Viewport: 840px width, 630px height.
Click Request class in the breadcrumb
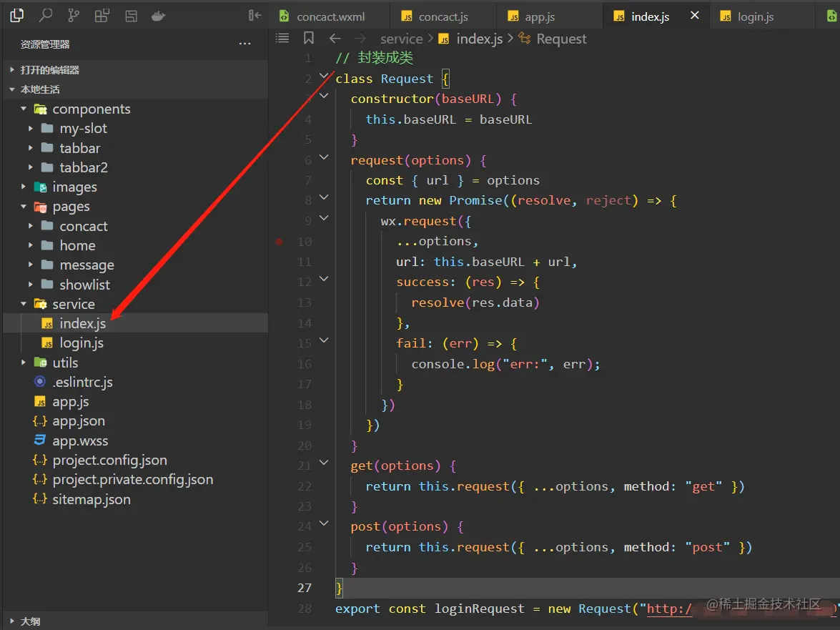(553, 39)
